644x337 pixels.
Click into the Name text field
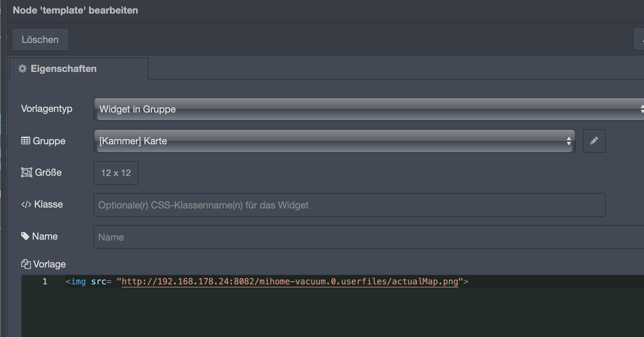pos(369,237)
